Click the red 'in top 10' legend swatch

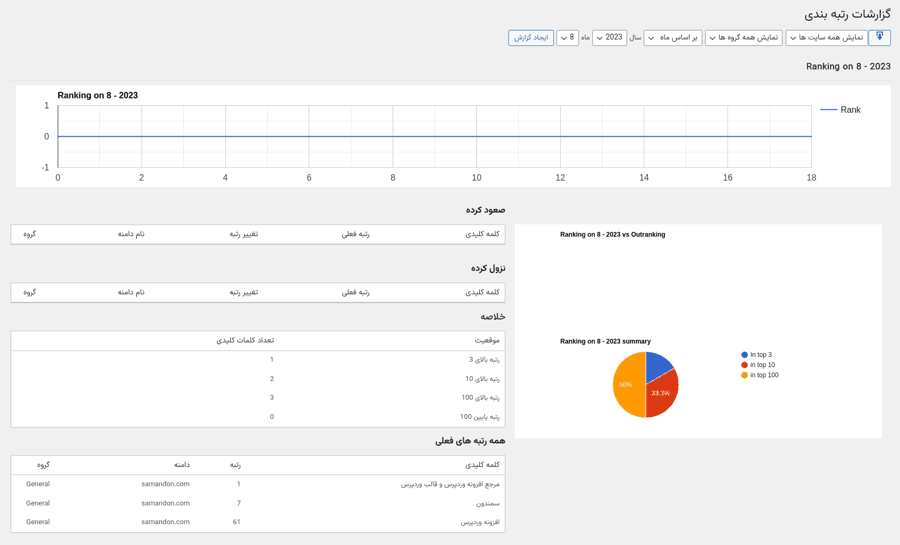pos(744,365)
